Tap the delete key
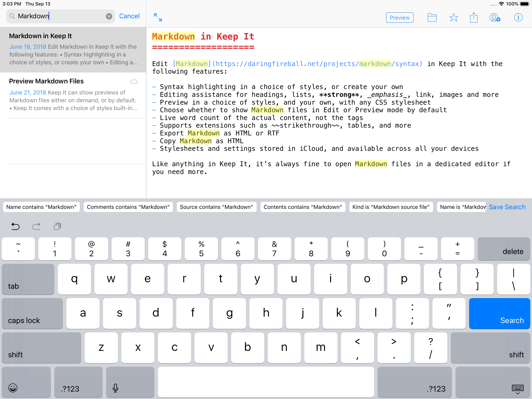This screenshot has width=532, height=399. click(504, 249)
